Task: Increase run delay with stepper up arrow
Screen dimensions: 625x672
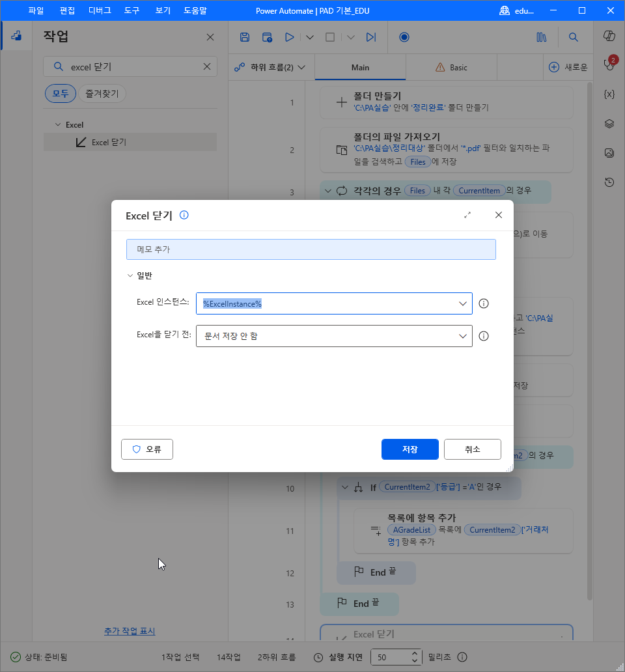Action: (x=414, y=654)
